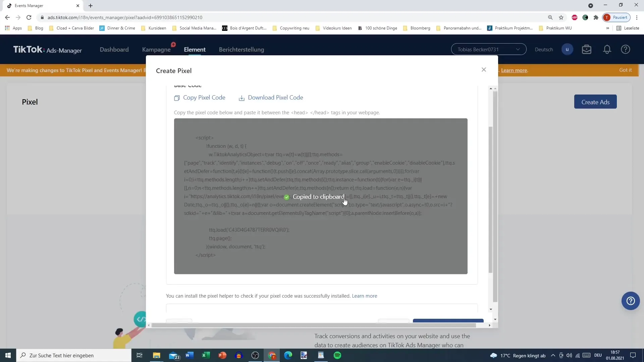The image size is (644, 362).
Task: Open Apps bookmarks shortcut
Action: 13,28
